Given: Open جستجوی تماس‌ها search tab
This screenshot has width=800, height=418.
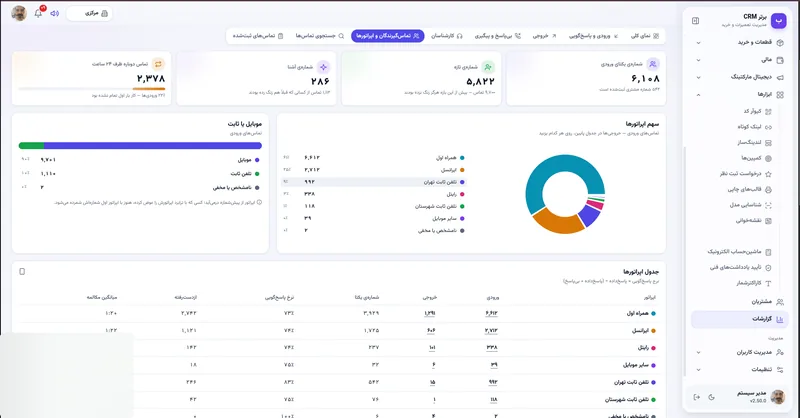Looking at the screenshot, I should point(319,36).
